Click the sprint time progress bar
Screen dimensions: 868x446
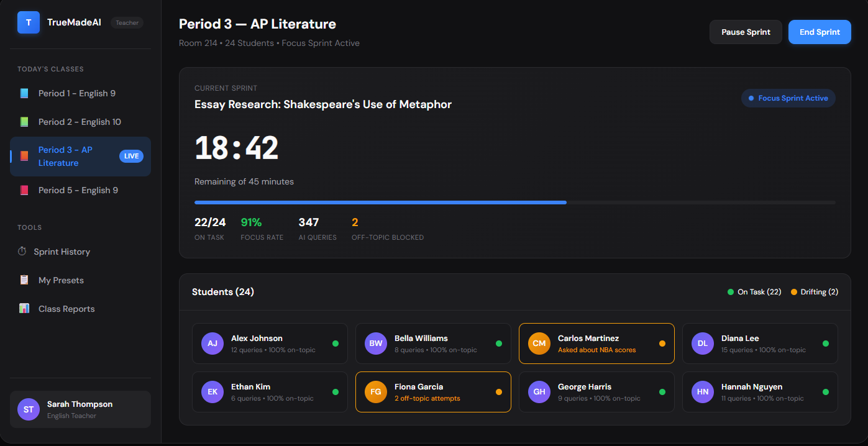515,203
